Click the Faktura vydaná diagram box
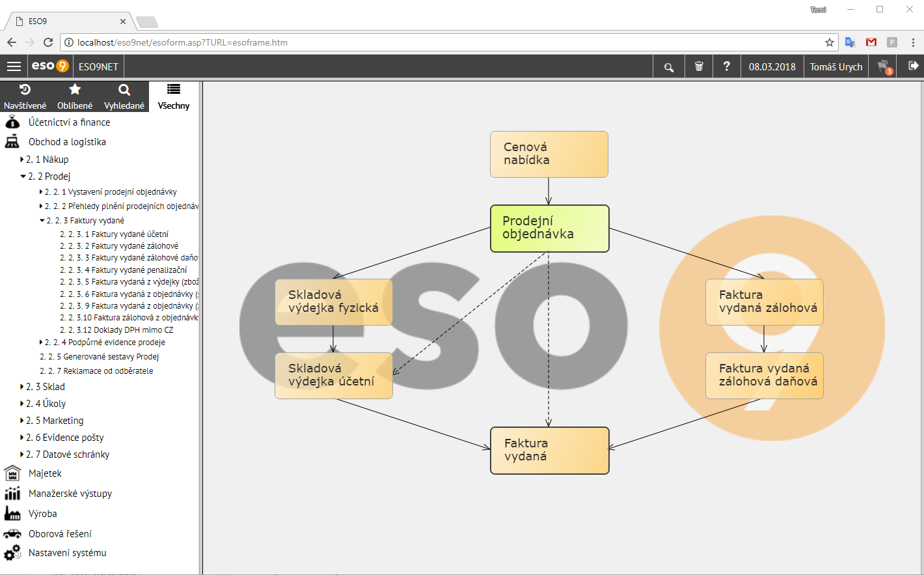 click(550, 451)
